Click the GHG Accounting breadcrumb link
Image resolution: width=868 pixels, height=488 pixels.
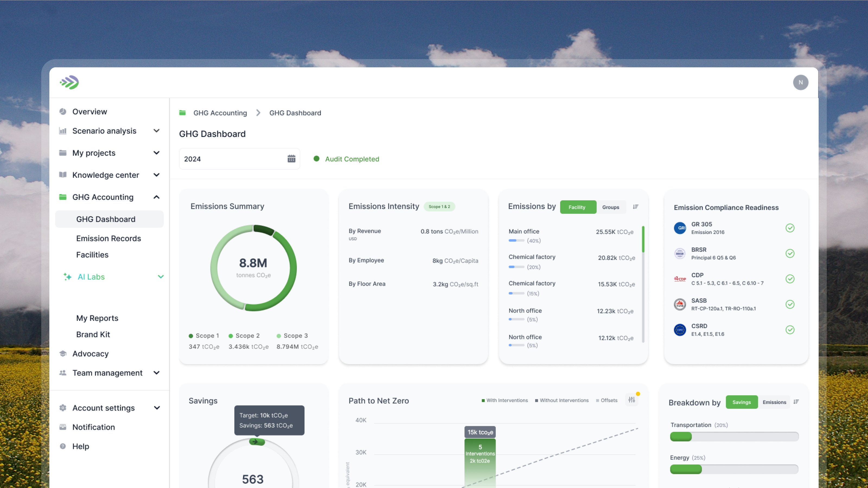(220, 113)
